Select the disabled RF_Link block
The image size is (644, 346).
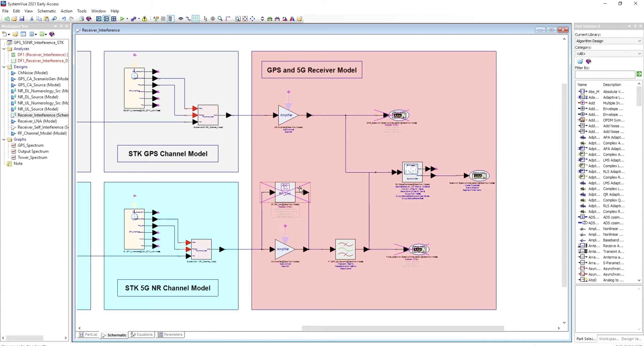pyautogui.click(x=285, y=192)
